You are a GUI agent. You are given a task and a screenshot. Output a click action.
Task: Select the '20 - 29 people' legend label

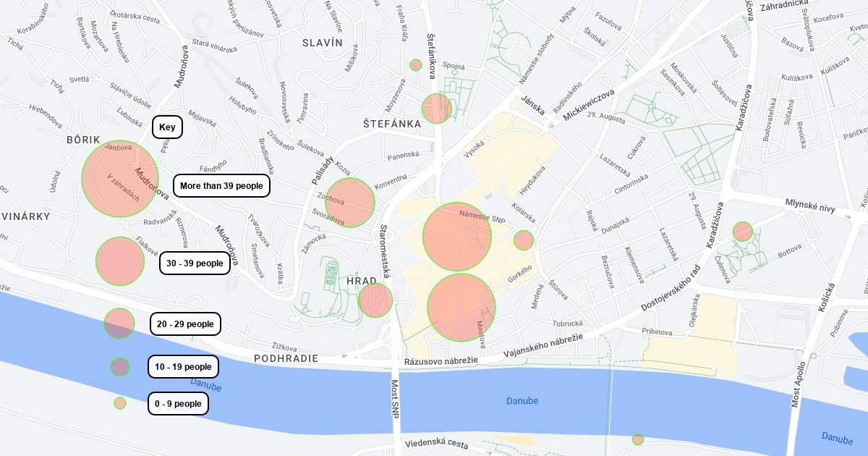tap(185, 324)
